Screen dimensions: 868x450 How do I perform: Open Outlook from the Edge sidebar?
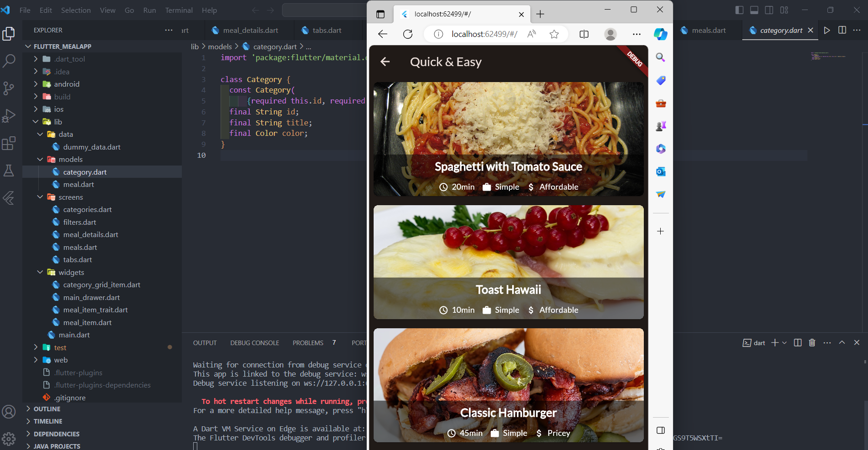coord(661,171)
